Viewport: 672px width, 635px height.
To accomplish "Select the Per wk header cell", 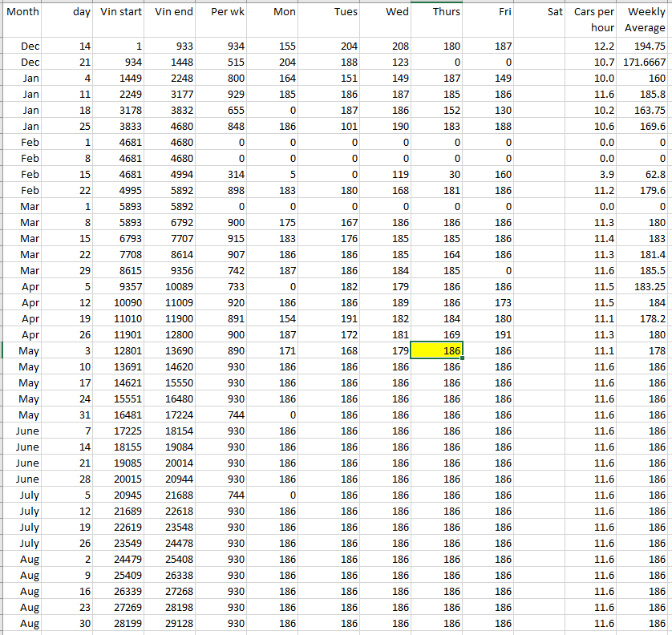I will [x=223, y=19].
